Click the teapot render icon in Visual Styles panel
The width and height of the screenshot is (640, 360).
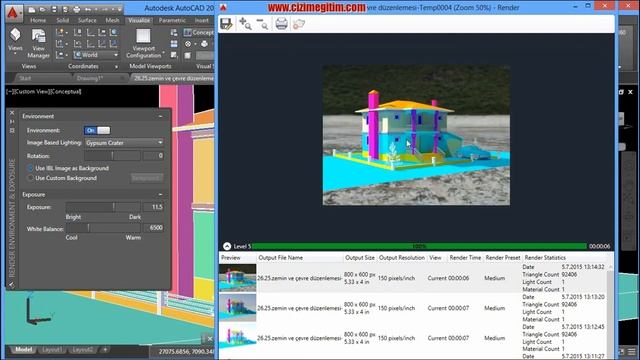[204, 44]
